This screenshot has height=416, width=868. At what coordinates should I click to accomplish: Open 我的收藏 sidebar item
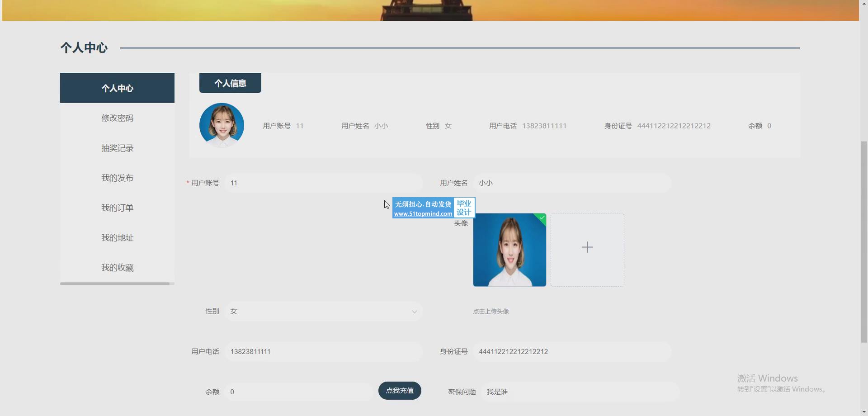(117, 268)
